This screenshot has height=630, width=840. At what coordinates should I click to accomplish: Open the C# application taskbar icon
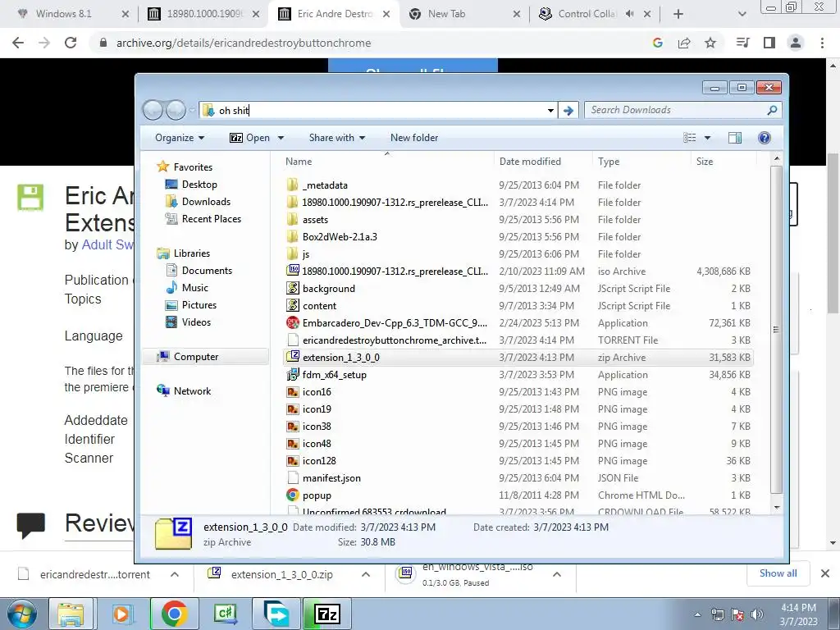[x=226, y=614]
